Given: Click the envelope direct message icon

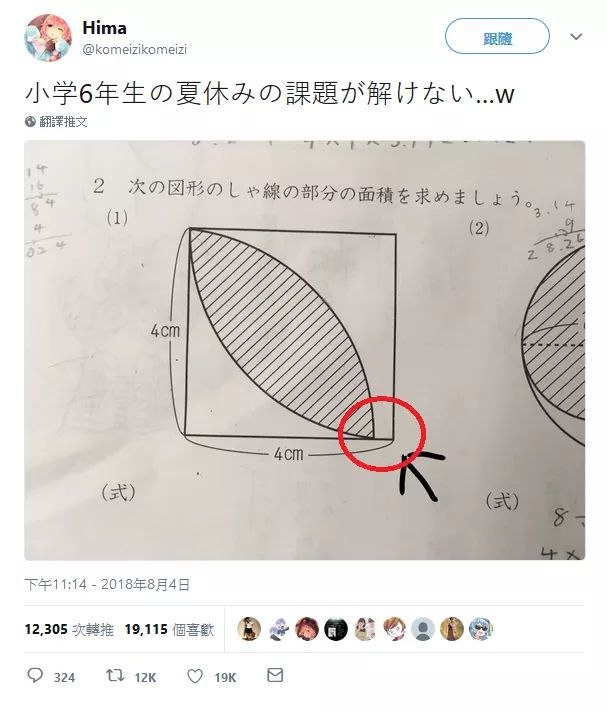Looking at the screenshot, I should click(275, 675).
